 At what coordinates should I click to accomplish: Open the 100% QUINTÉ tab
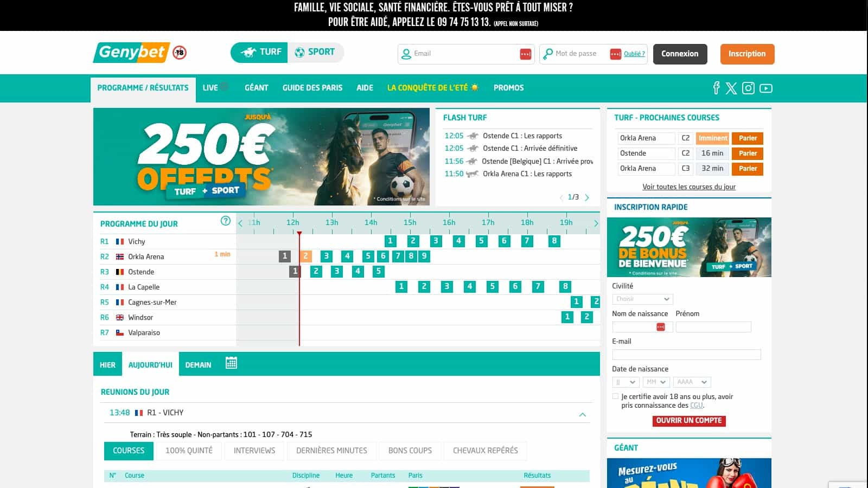189,451
